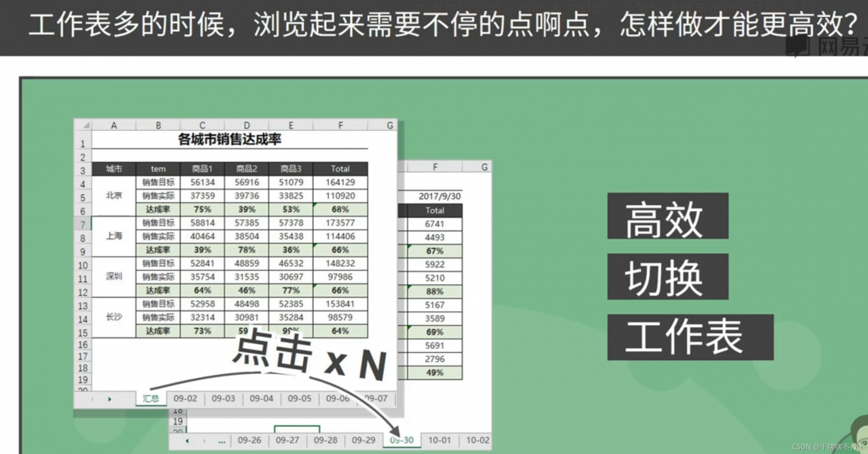Select the 09-04 sheet tab
868x454 pixels.
click(x=262, y=399)
